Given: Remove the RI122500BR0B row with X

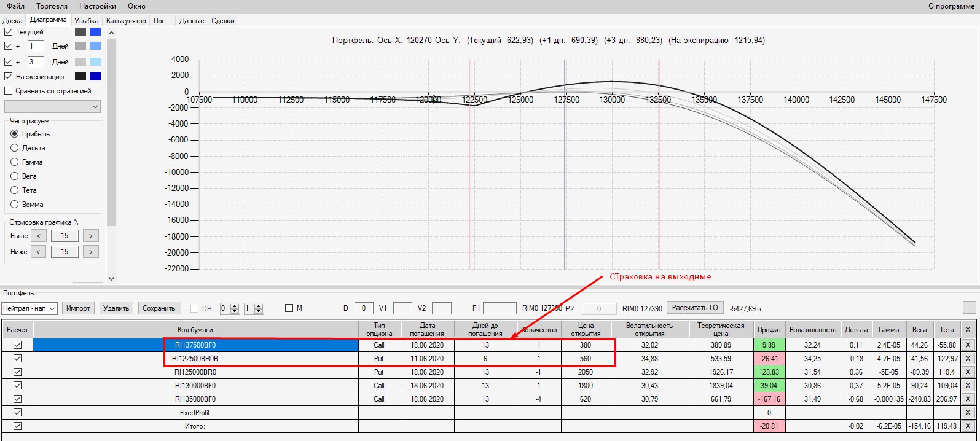Looking at the screenshot, I should pos(968,359).
